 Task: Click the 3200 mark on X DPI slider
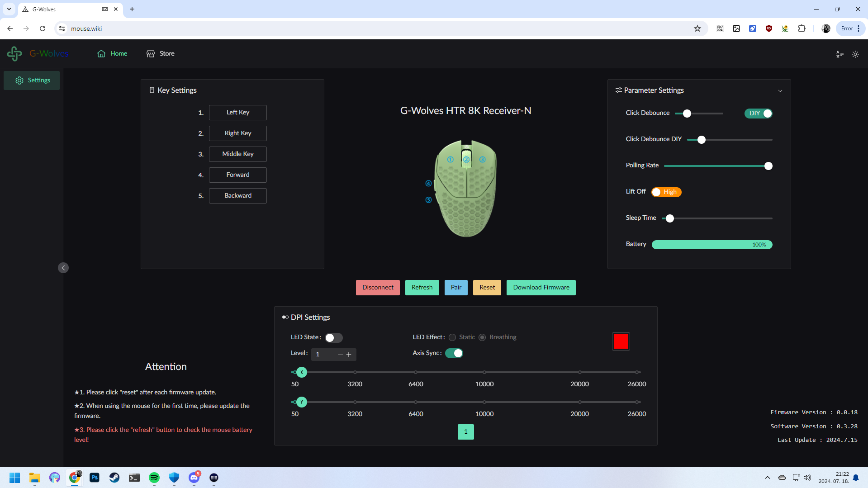coord(355,372)
